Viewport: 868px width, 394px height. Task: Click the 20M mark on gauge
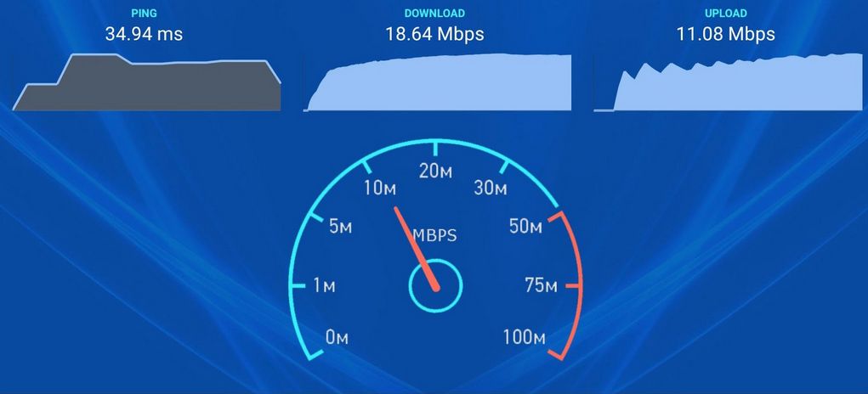pos(435,172)
